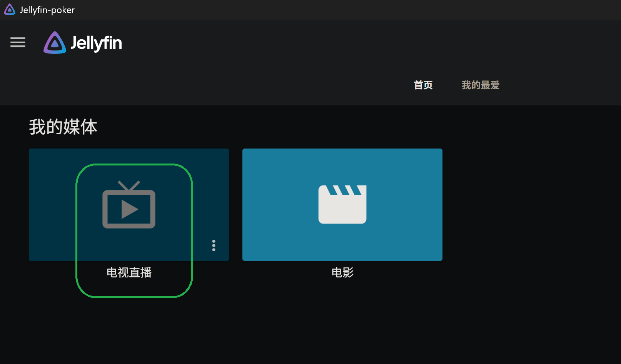Switch to the 我的最爱 tab
The width and height of the screenshot is (621, 364).
[x=481, y=85]
